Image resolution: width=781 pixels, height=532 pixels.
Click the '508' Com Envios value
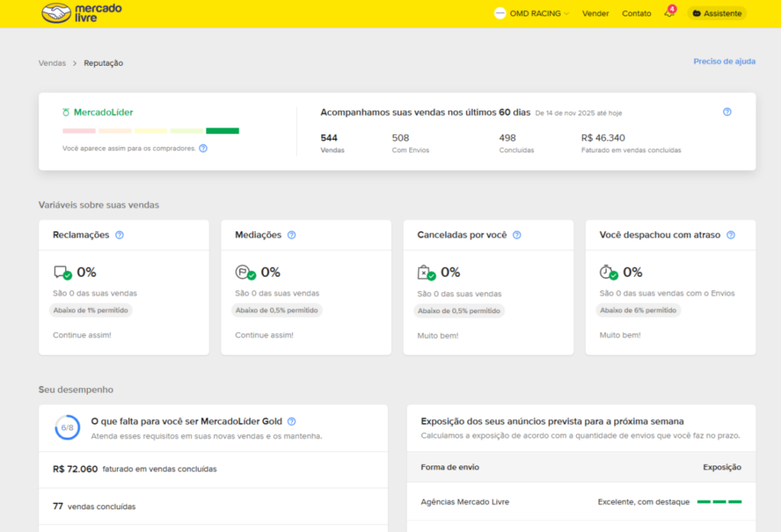(400, 138)
